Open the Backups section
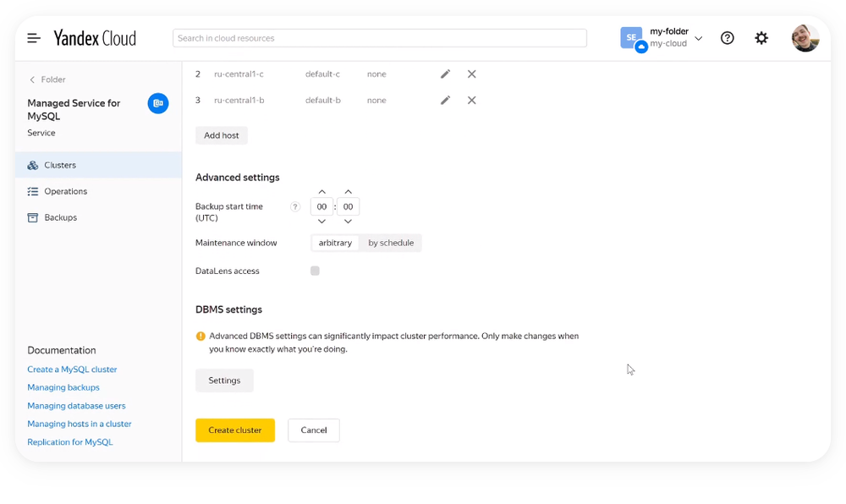Image resolution: width=846 pixels, height=504 pixels. coord(98,217)
